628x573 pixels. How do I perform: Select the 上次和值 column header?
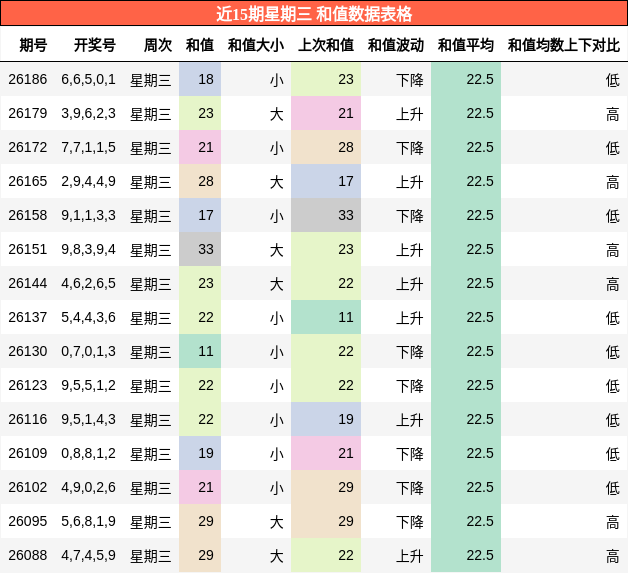[x=326, y=45]
